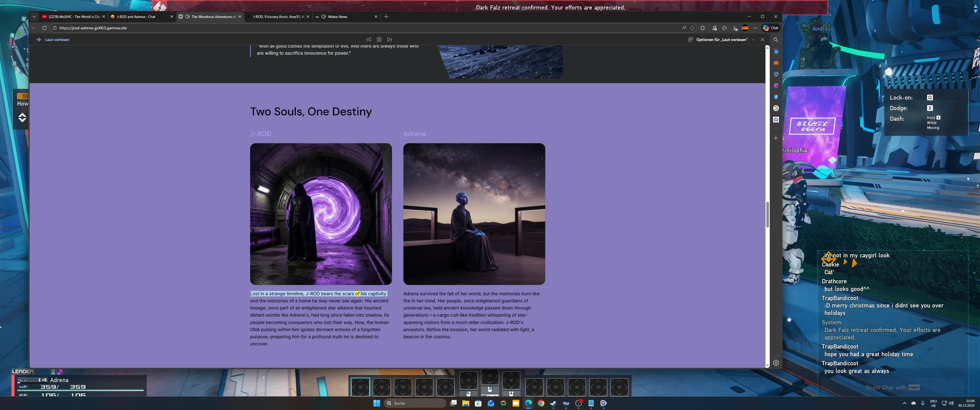Open OneNote in the Edge sidebar
The height and width of the screenshot is (410, 980).
tap(776, 86)
